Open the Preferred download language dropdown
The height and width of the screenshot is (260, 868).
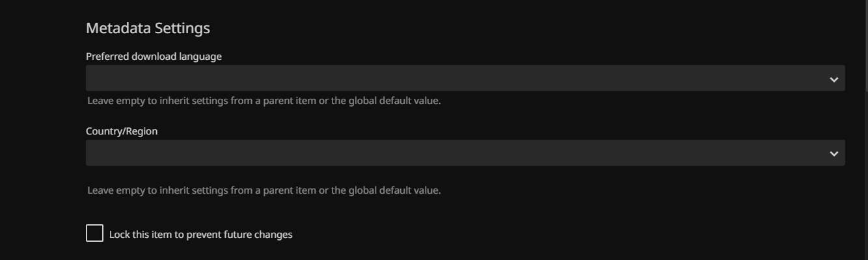click(465, 78)
